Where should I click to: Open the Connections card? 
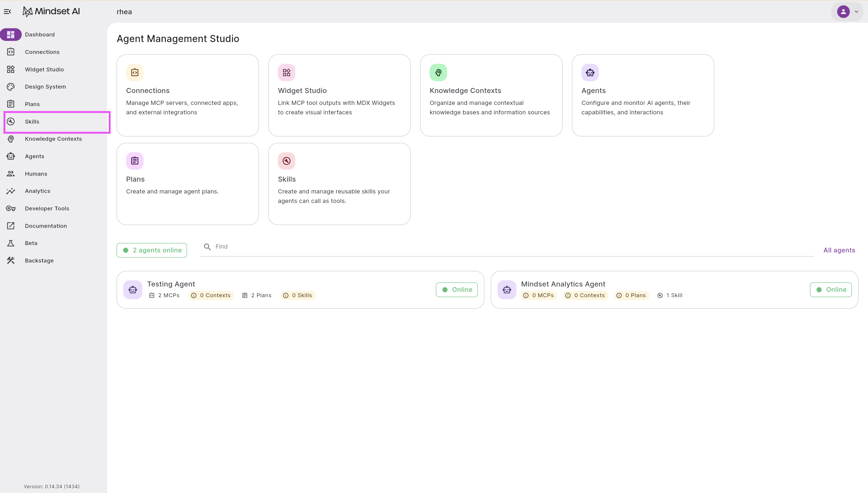click(188, 95)
